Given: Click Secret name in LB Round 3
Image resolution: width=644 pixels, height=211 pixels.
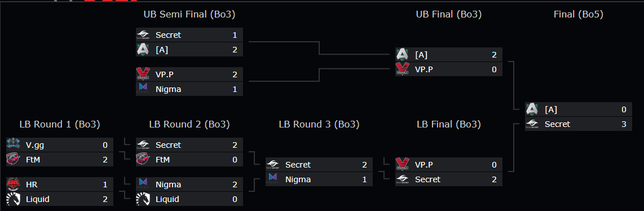Looking at the screenshot, I should coord(298,165).
